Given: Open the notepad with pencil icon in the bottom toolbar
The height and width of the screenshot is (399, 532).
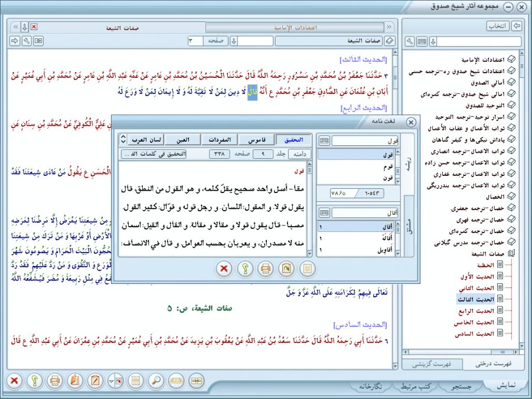Looking at the screenshot, I should coord(95,381).
